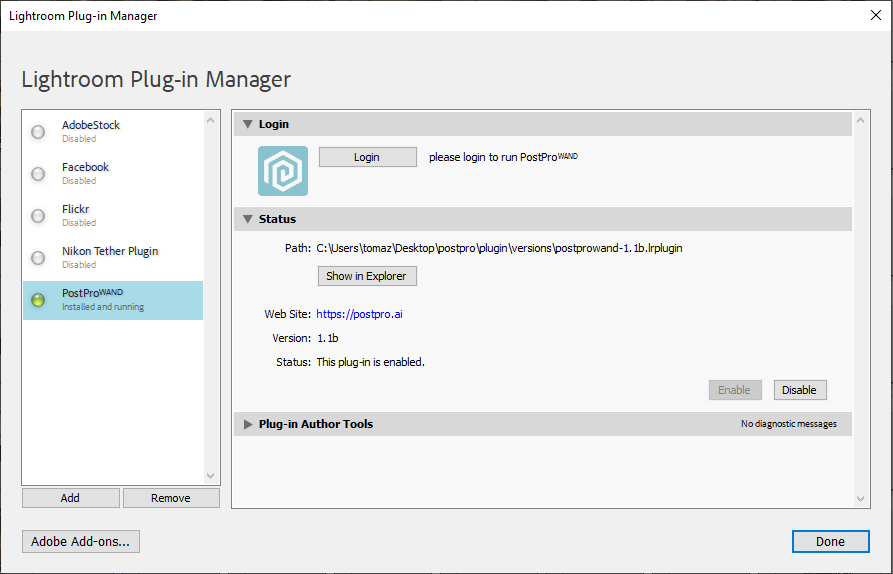The height and width of the screenshot is (574, 893).
Task: Expand Plug-in Author Tools section
Action: (x=248, y=424)
